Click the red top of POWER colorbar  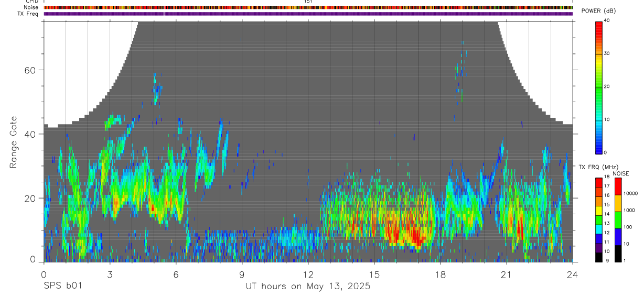[599, 27]
